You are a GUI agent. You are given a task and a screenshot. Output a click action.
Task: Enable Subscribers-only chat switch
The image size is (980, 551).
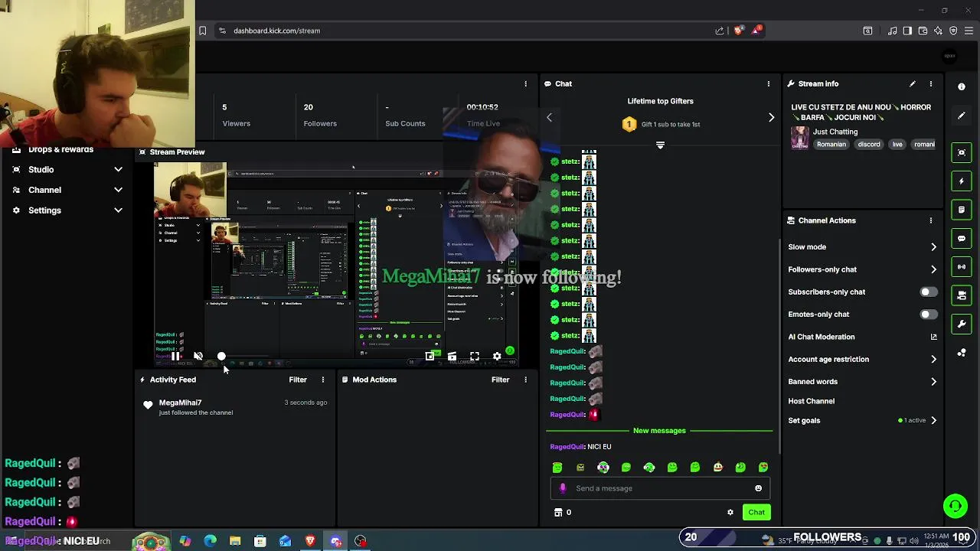928,292
